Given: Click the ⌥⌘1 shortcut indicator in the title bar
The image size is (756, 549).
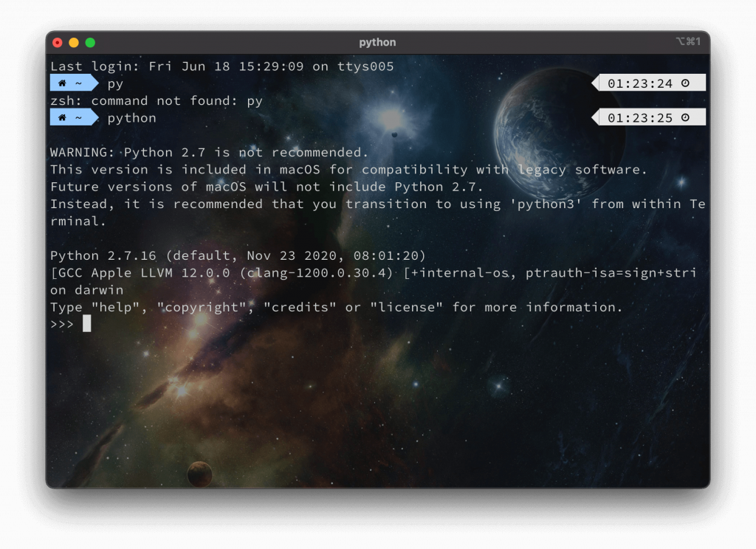Looking at the screenshot, I should [688, 41].
